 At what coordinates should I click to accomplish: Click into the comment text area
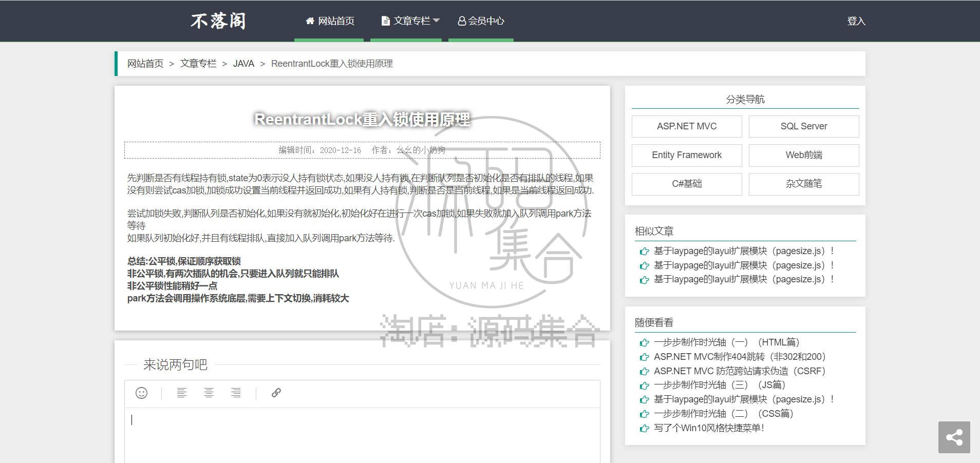tap(362, 435)
